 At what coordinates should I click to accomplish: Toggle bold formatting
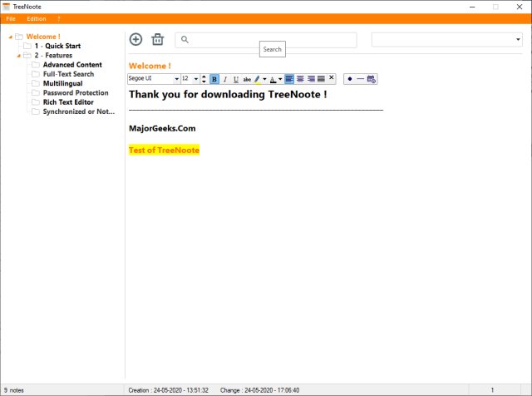click(214, 79)
